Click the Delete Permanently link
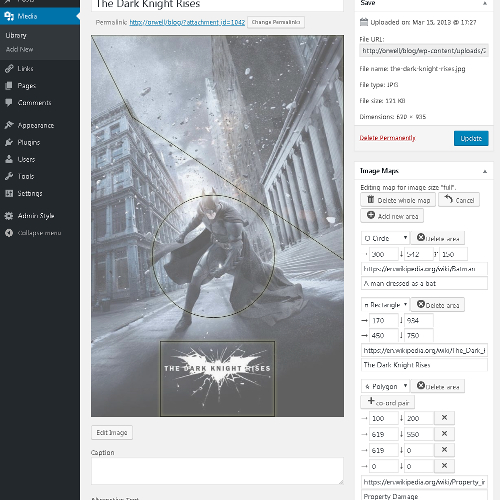This screenshot has width=500, height=500. click(387, 138)
